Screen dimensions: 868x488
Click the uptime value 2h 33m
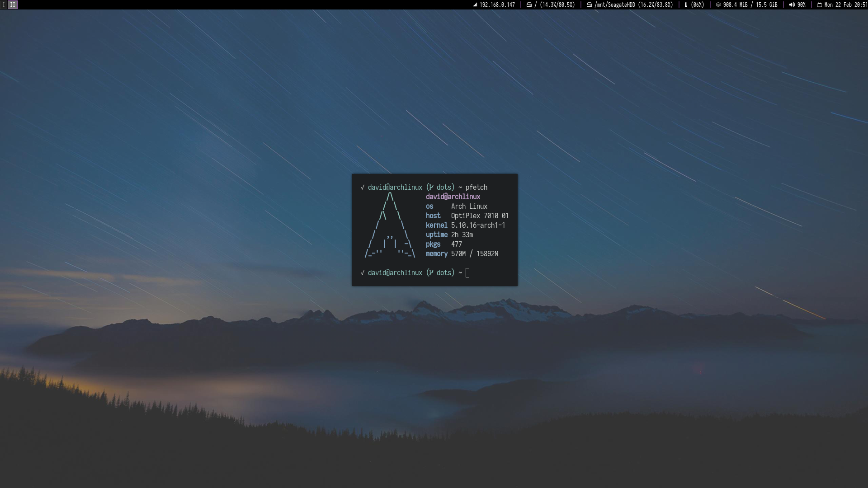[462, 235]
